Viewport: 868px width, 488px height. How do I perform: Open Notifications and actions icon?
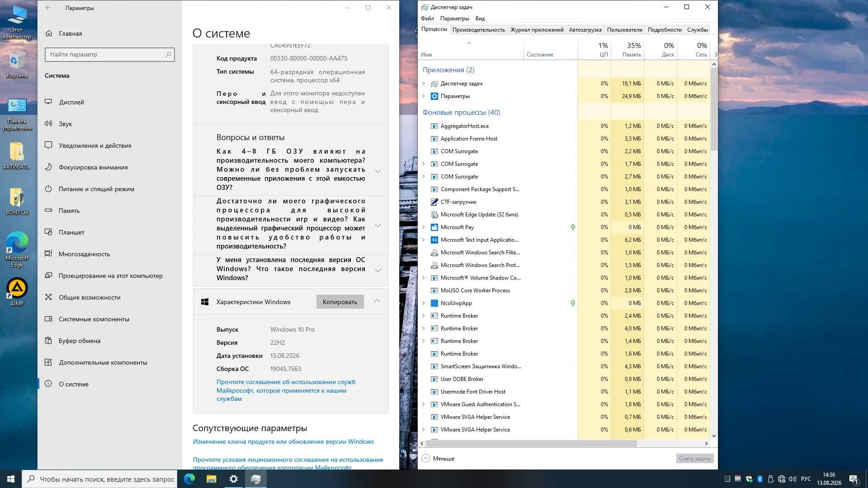click(x=48, y=145)
